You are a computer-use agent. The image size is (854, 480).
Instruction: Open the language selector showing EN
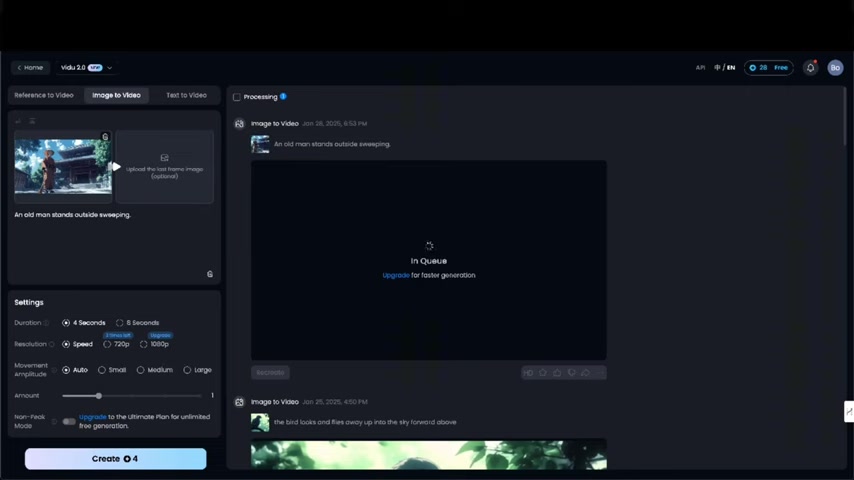point(725,68)
